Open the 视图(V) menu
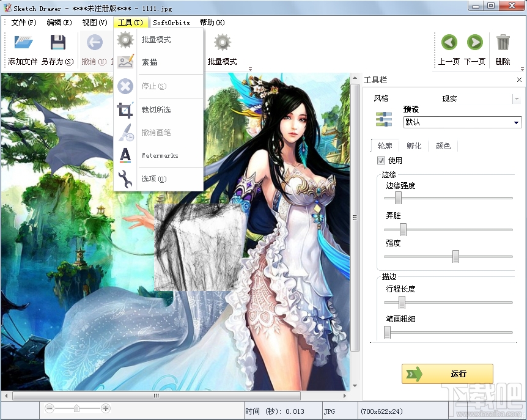The width and height of the screenshot is (527, 420). point(95,23)
